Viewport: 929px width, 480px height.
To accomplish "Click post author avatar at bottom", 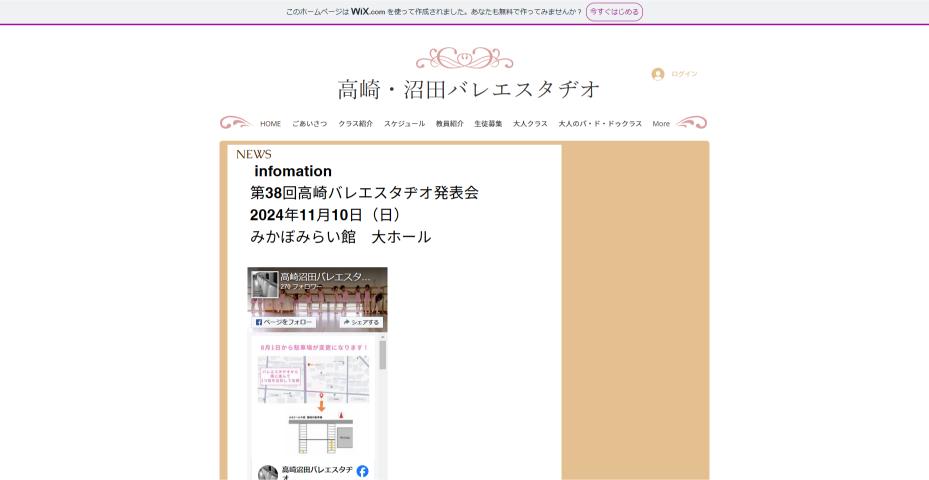I will [x=268, y=472].
